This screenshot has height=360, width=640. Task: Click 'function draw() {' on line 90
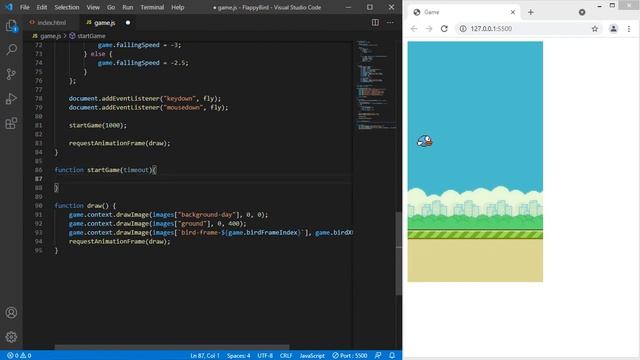[x=85, y=205]
